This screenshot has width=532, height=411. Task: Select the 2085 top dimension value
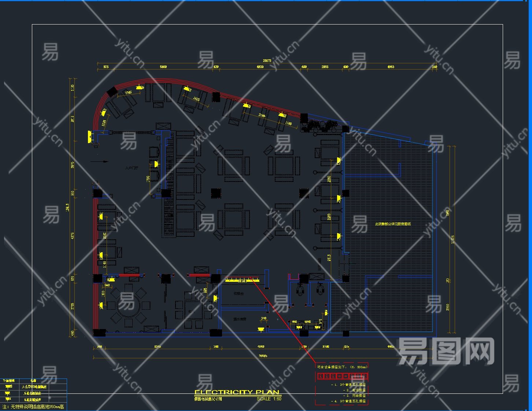325,67
